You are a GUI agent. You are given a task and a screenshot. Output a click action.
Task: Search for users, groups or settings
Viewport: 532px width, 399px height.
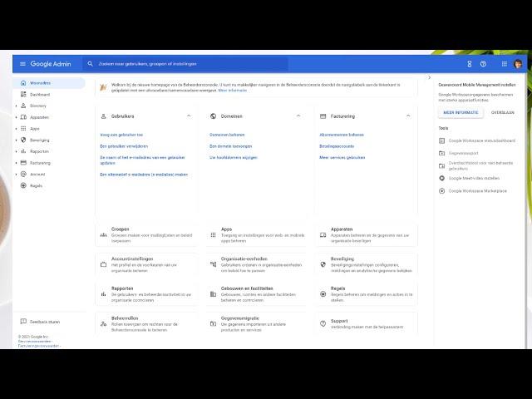click(x=185, y=64)
